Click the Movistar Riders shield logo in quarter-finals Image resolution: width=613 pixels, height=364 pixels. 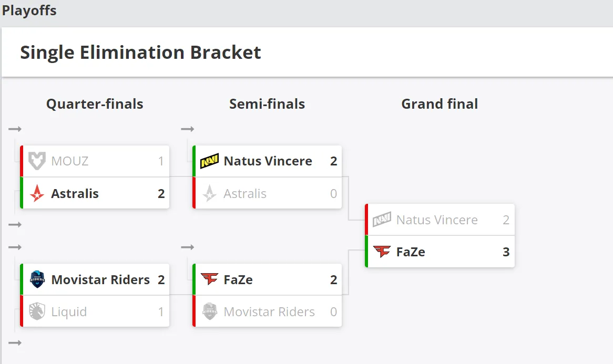37,279
